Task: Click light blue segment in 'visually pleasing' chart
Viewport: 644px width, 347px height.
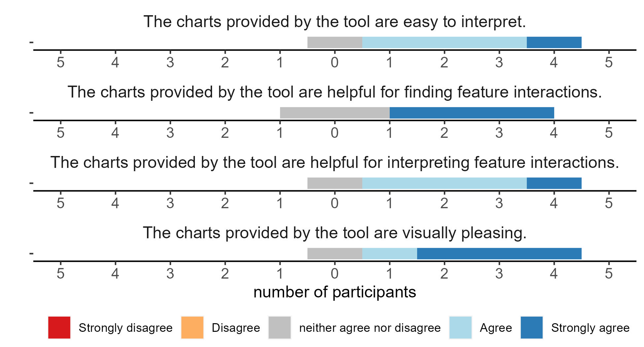Action: [x=390, y=254]
